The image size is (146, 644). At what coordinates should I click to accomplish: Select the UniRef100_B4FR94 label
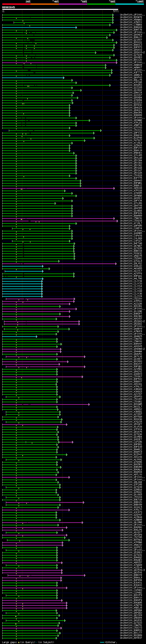131,580
